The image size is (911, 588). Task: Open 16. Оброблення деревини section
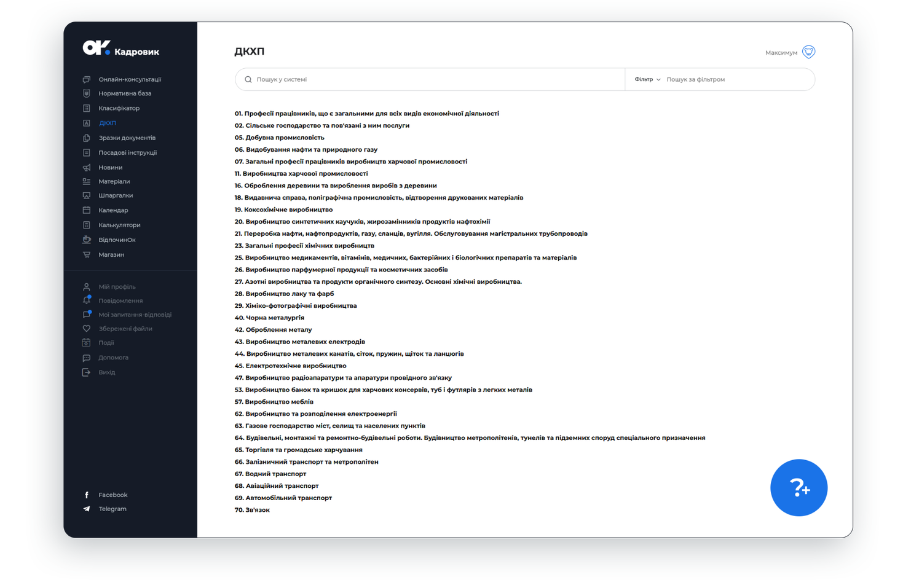[x=336, y=186]
